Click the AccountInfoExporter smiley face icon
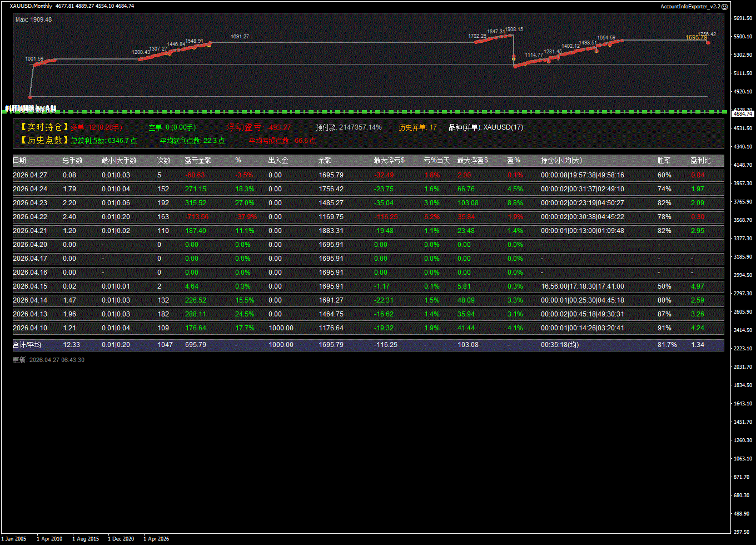Viewport: 756px width, 545px height. (724, 6)
